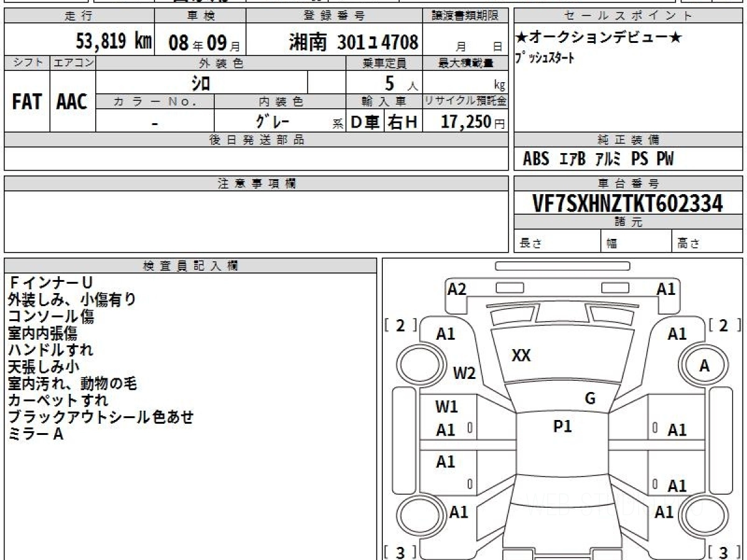The image size is (747, 560).
Task: Click the FAT shift type cell
Action: point(27,102)
